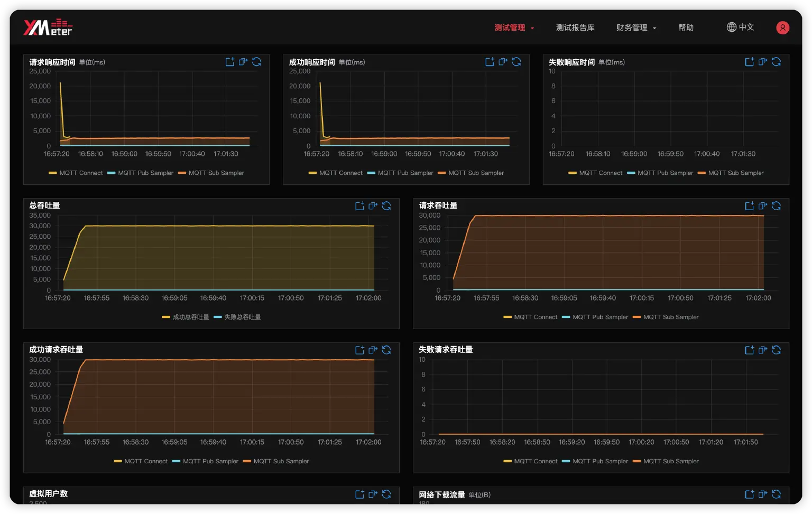Refresh the 网络下载流量 chart
The height and width of the screenshot is (514, 812).
click(776, 494)
